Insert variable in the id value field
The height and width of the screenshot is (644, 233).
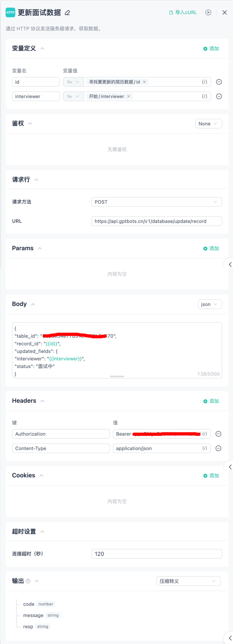pos(205,82)
